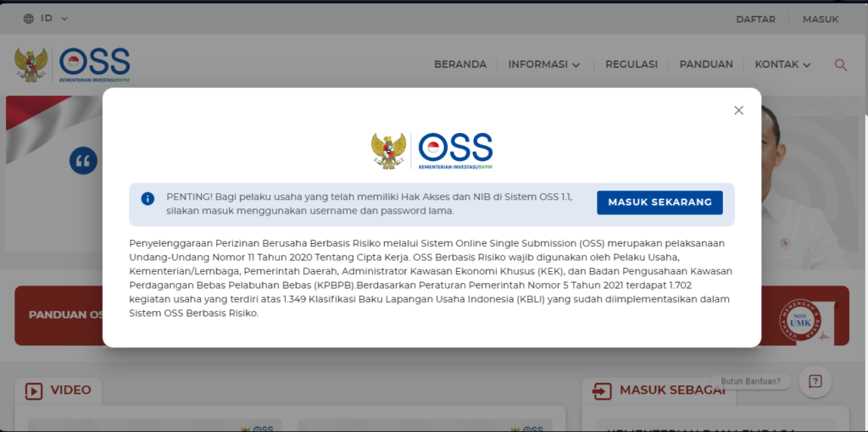Click the VIDEO tab

point(58,390)
